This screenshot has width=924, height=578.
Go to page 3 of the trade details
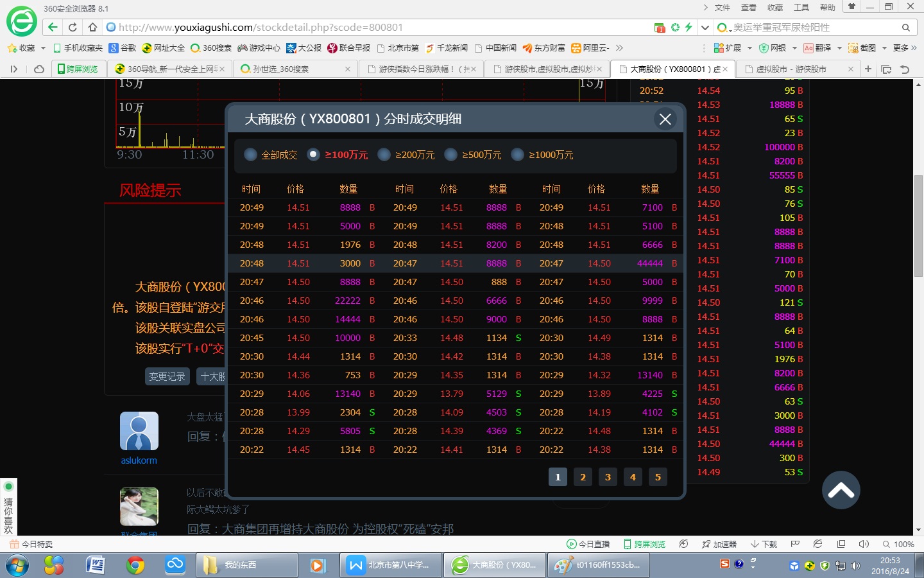coord(608,477)
